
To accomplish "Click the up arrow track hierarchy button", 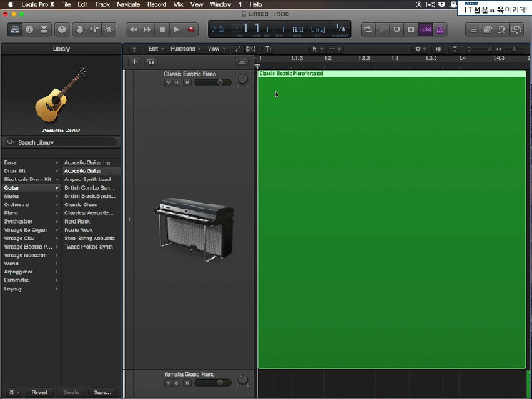I will click(x=135, y=49).
